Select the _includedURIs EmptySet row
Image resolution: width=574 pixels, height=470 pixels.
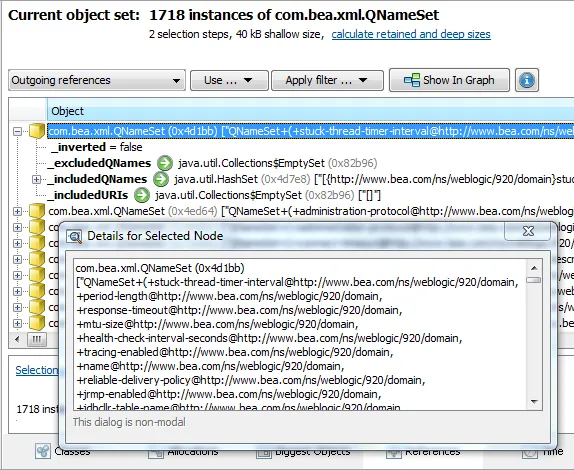[214, 195]
